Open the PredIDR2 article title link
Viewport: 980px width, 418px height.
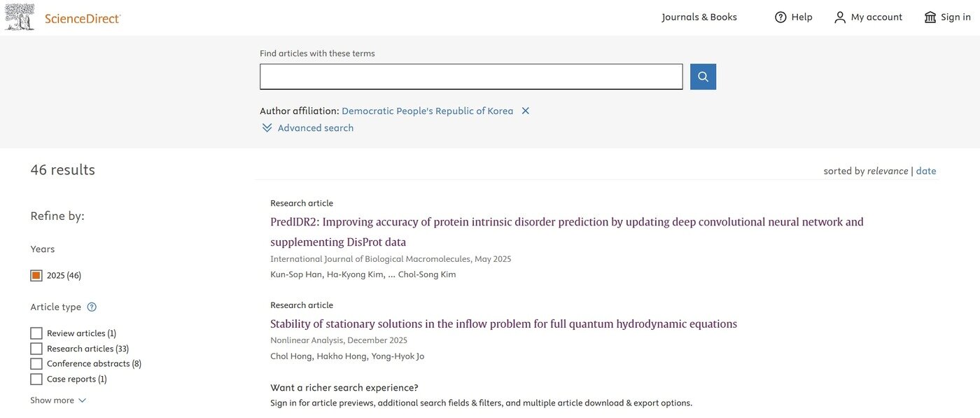[x=566, y=222]
